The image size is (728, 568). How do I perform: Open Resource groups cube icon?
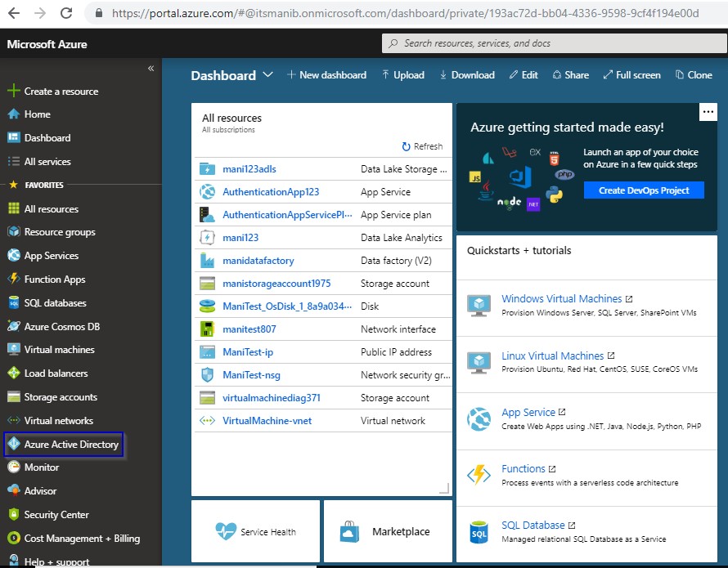click(14, 231)
